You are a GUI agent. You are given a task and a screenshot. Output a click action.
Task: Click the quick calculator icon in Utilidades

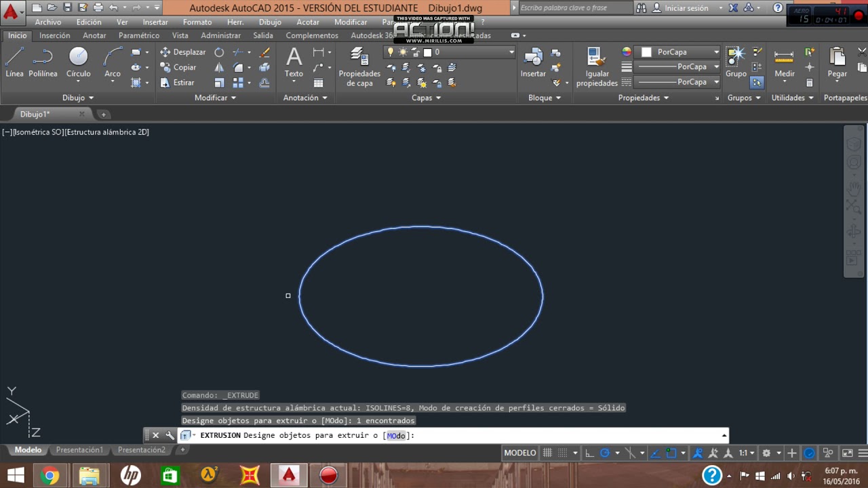click(809, 83)
